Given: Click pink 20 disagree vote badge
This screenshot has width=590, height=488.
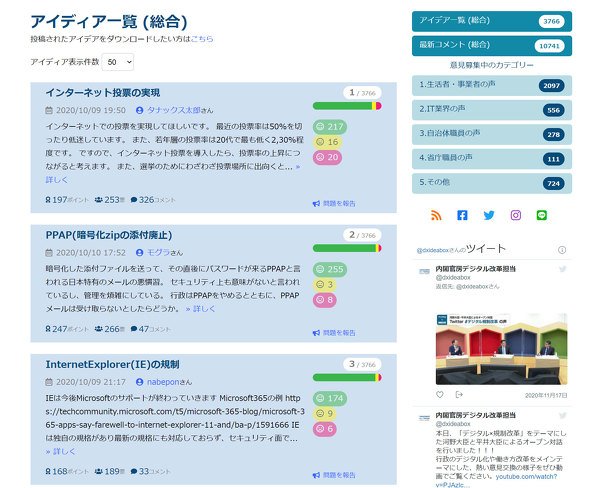Looking at the screenshot, I should [327, 157].
